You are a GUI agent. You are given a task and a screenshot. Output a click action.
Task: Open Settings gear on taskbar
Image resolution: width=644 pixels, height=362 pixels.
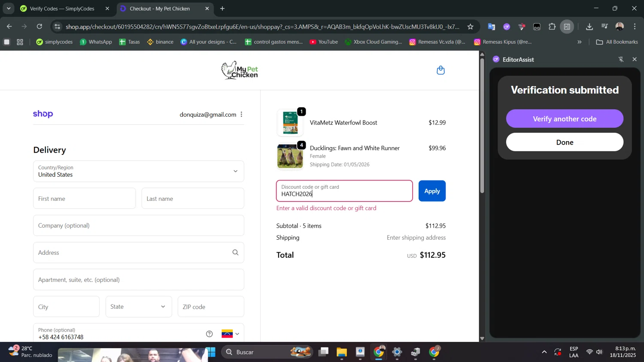click(x=397, y=352)
